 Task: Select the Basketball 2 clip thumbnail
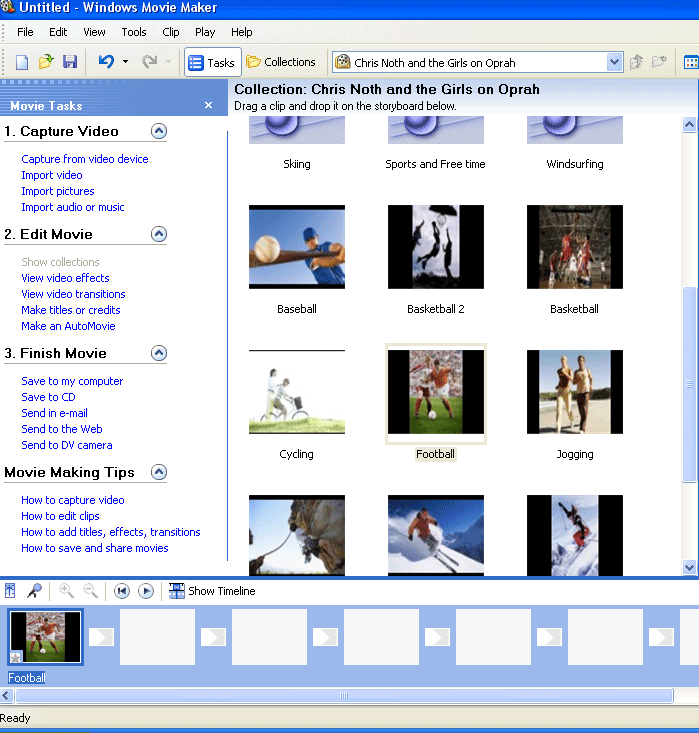pyautogui.click(x=436, y=247)
